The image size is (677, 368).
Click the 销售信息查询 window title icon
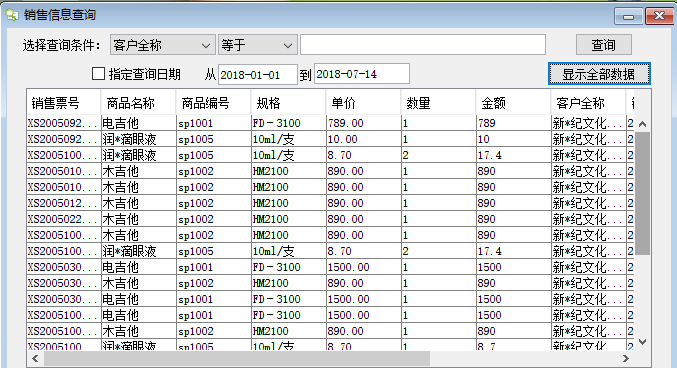pos(12,15)
